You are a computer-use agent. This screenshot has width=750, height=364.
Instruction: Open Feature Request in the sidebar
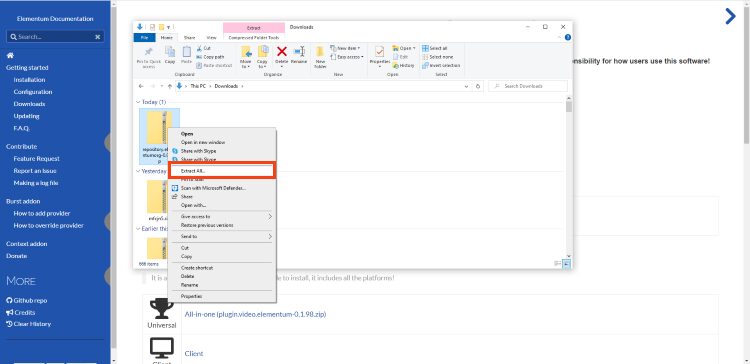[36, 159]
